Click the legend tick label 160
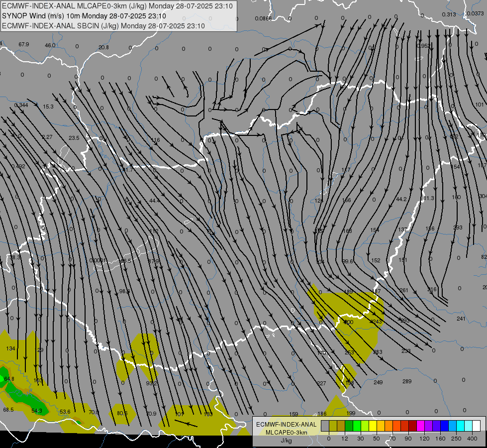 tap(440, 439)
